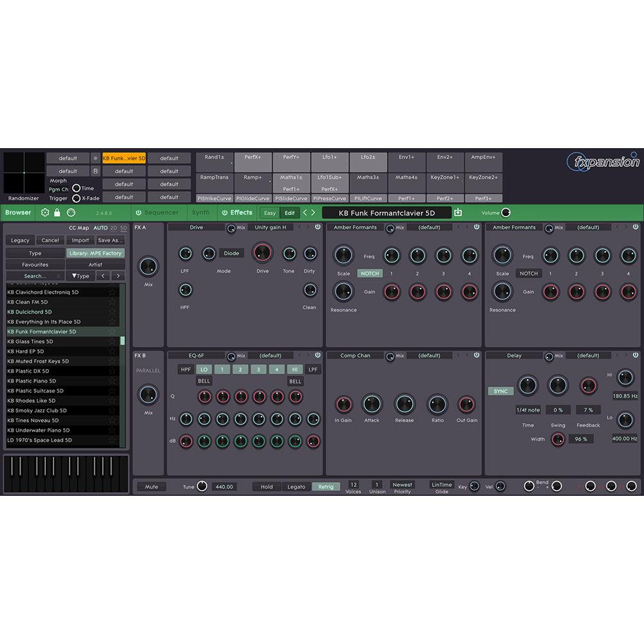Click the lock icon in the Browser bar
Screen dimensions: 644x644
point(57,213)
